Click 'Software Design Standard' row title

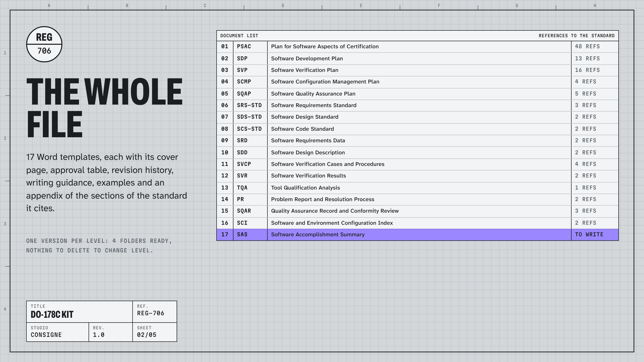point(305,117)
